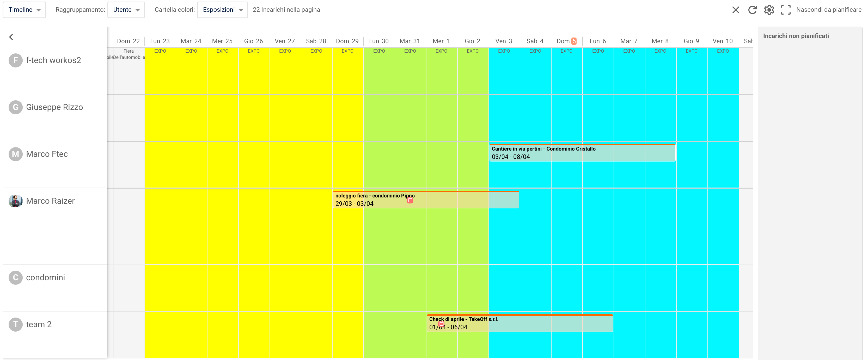Open Cantiere in via pertini task bar
This screenshot has height=360, width=868.
[x=582, y=153]
